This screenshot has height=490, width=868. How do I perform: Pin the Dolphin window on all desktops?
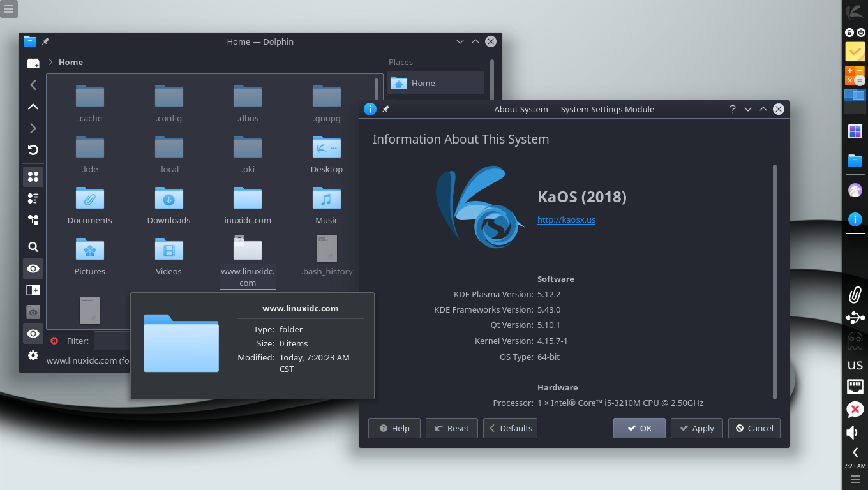click(45, 41)
